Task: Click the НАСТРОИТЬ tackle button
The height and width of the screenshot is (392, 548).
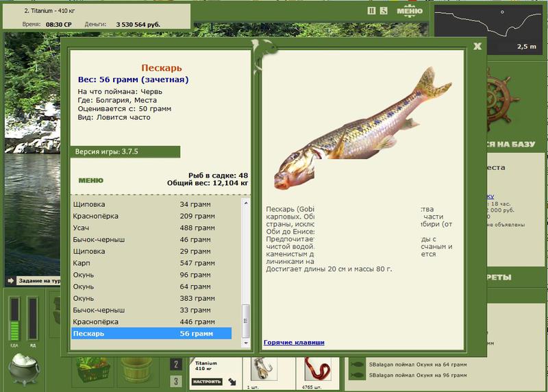Action: [x=207, y=382]
